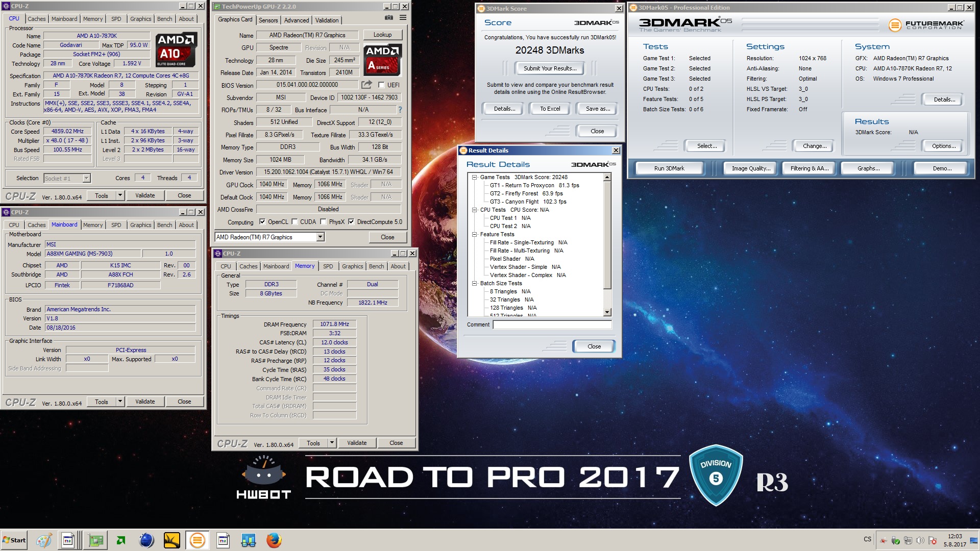Viewport: 980px width, 551px height.
Task: Open the second document app in taskbar
Action: click(223, 540)
